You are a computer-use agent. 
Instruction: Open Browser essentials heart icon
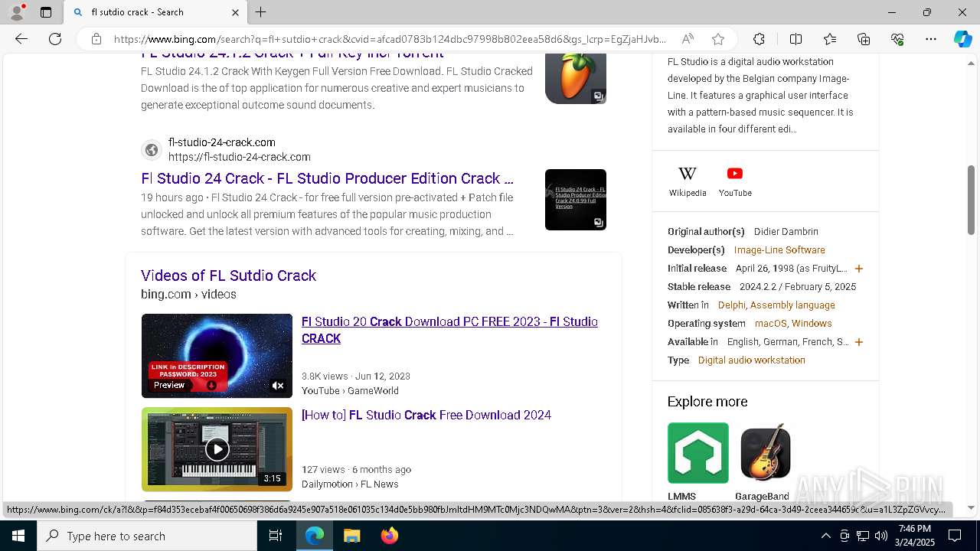[x=897, y=39]
